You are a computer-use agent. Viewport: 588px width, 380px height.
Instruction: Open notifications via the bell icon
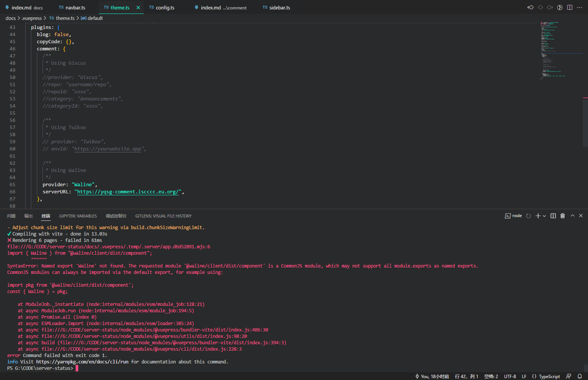pyautogui.click(x=580, y=376)
